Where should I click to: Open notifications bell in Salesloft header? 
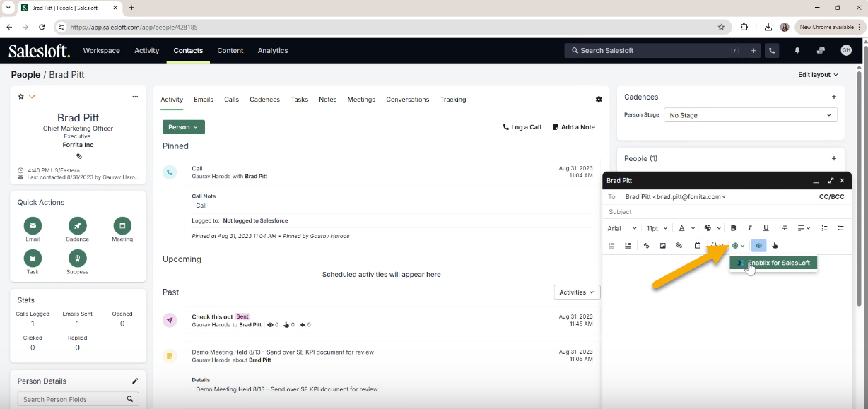(x=797, y=51)
